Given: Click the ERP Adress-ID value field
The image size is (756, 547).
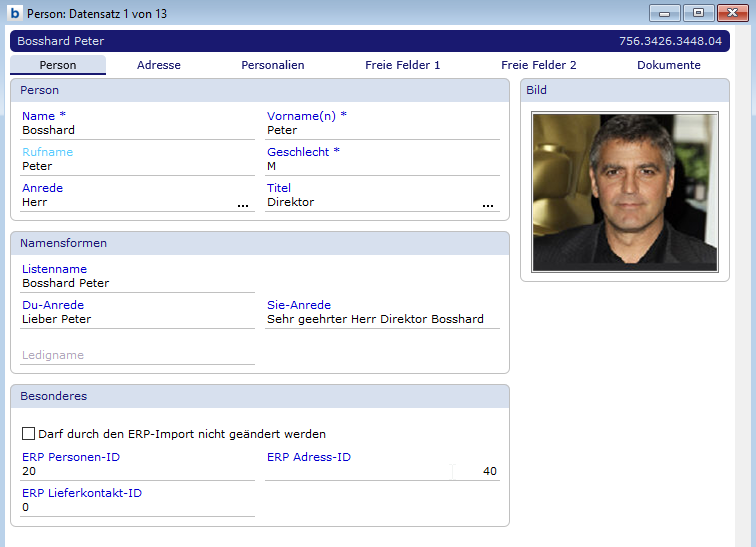Looking at the screenshot, I should pos(382,471).
